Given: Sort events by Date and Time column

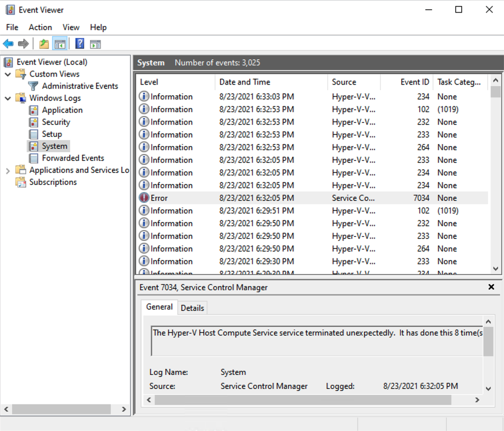Looking at the screenshot, I should click(271, 82).
